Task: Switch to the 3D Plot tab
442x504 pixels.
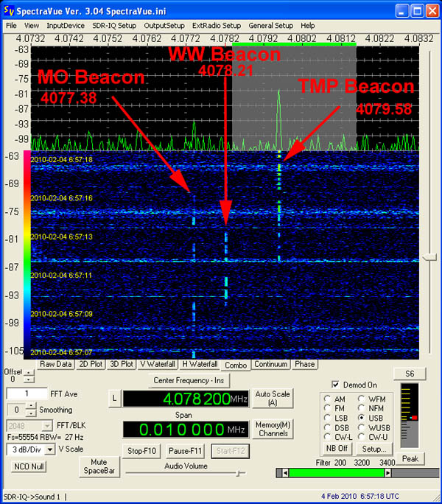Action: pos(122,364)
